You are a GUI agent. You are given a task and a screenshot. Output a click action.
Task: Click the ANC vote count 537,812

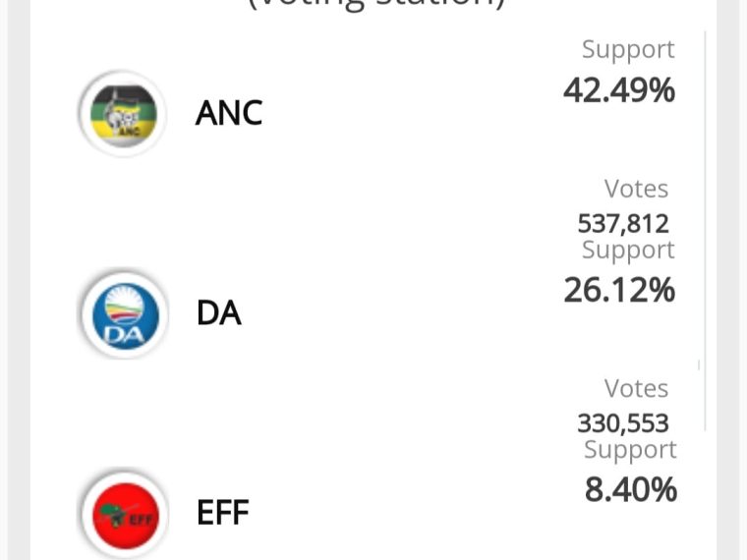click(x=623, y=224)
